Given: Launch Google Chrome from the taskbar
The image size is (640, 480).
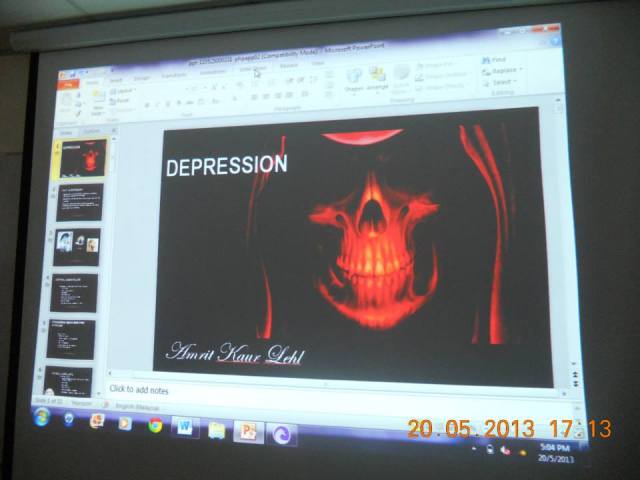Looking at the screenshot, I should coord(155,425).
